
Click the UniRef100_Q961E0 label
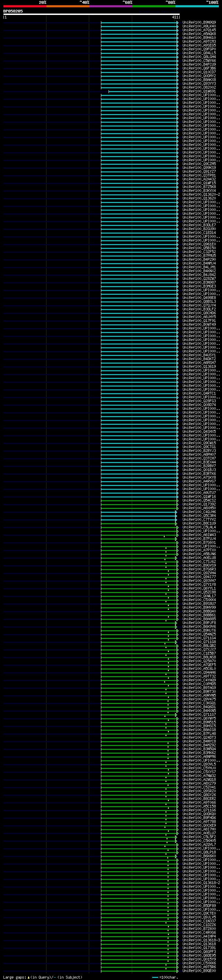[199, 244]
